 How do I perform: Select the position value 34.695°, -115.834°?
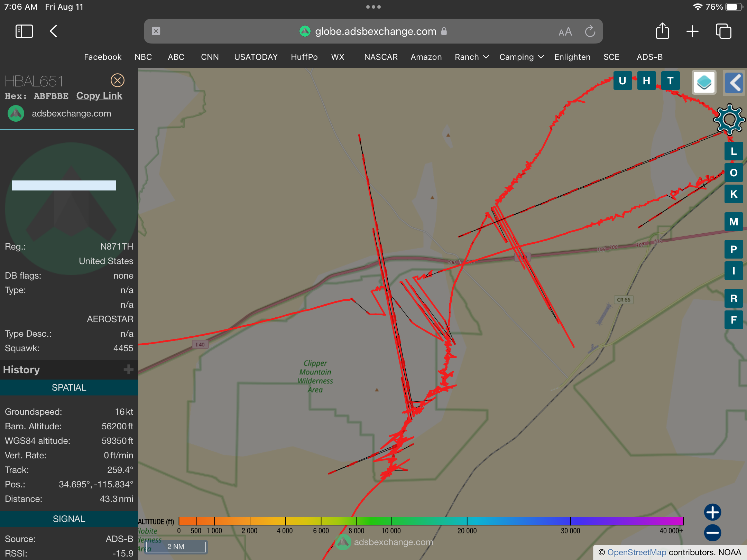coord(96,484)
